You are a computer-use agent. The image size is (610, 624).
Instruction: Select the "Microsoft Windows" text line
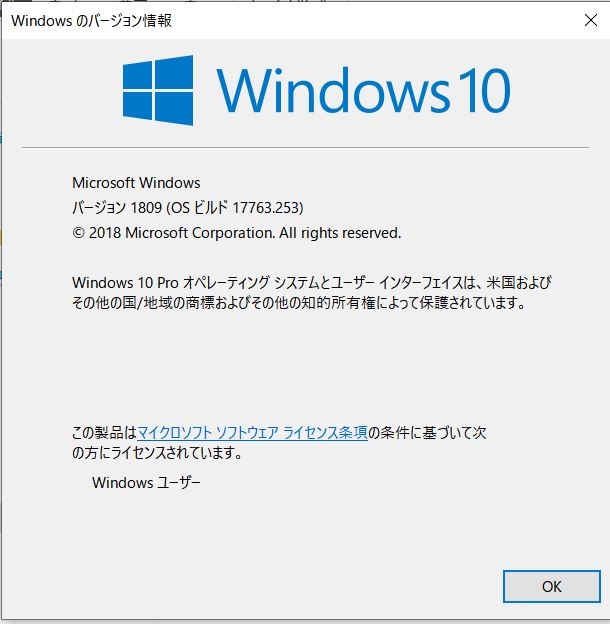coord(136,183)
